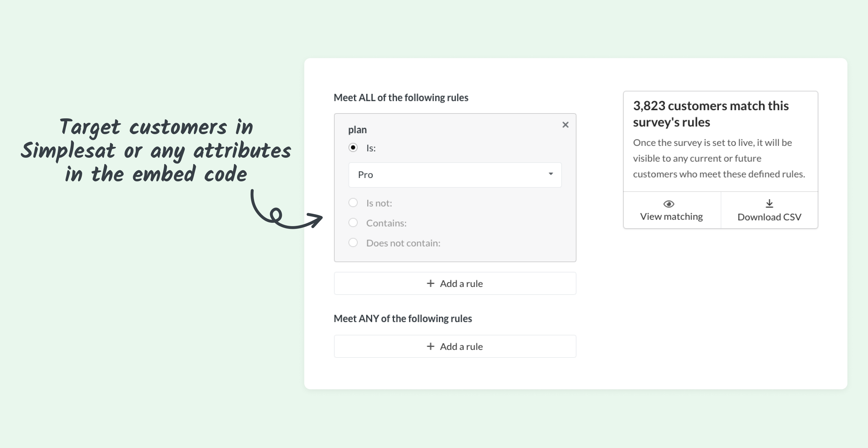Select the 'Is not:' radio option
The height and width of the screenshot is (448, 868).
[353, 203]
